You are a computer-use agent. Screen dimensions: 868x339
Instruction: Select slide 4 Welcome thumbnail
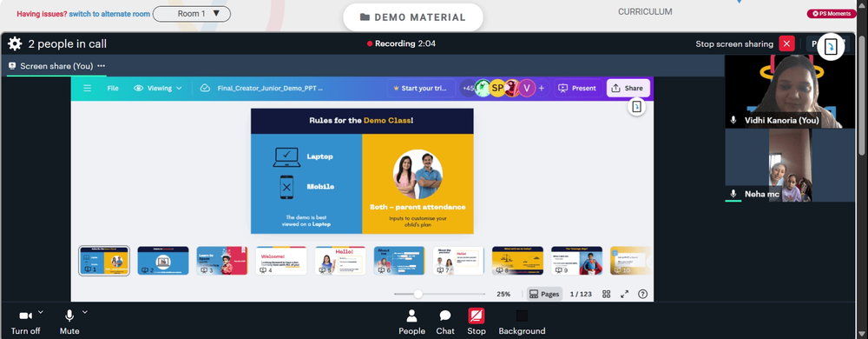281,261
